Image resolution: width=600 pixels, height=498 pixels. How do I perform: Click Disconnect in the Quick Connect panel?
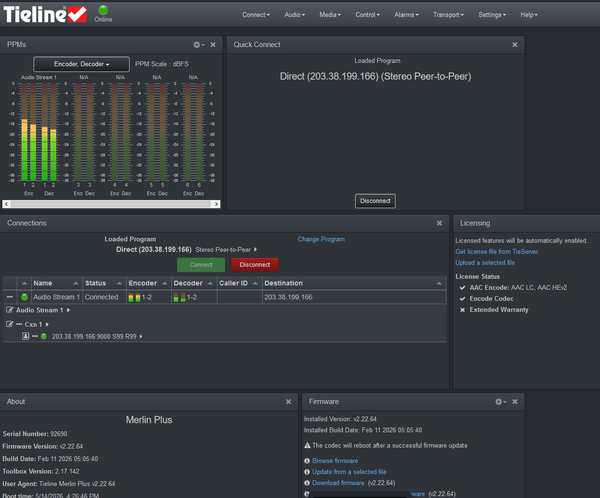[x=375, y=201]
